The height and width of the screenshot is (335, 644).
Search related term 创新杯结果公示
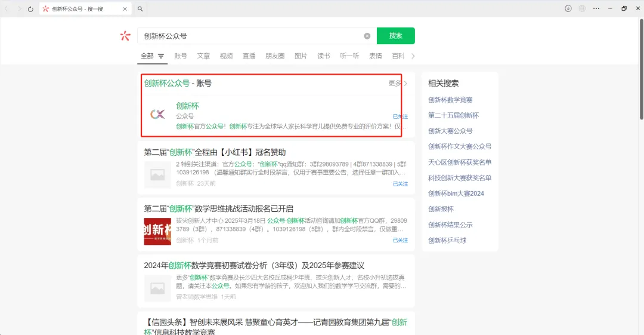point(450,225)
